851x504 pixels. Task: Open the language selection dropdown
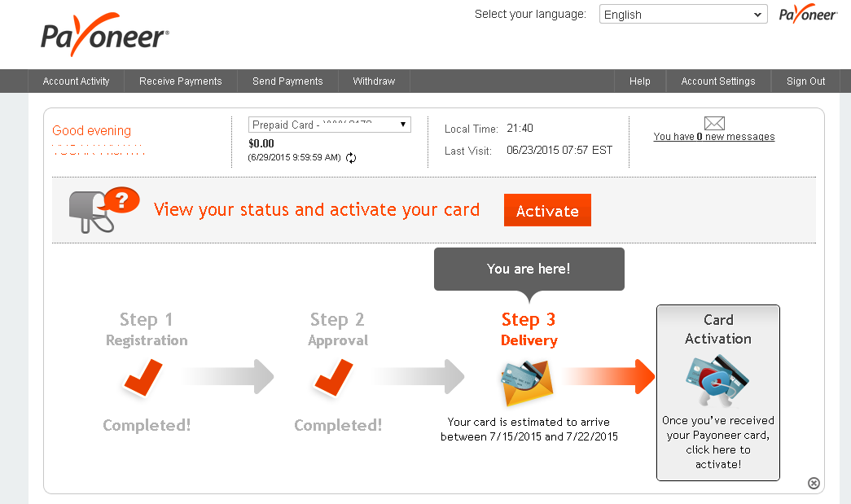tap(683, 14)
